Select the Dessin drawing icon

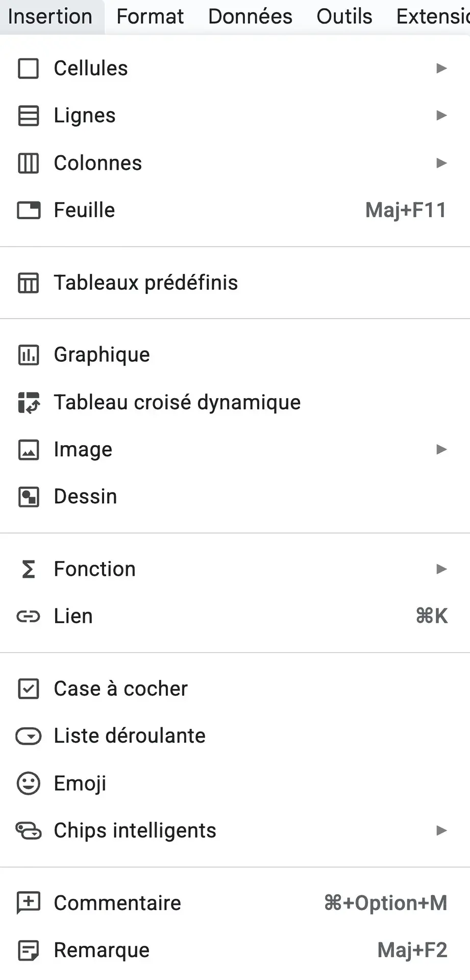click(x=29, y=497)
